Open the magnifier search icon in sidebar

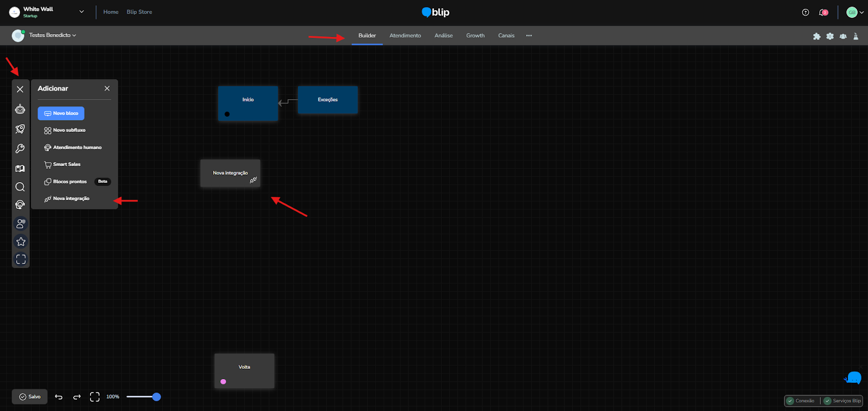(20, 187)
